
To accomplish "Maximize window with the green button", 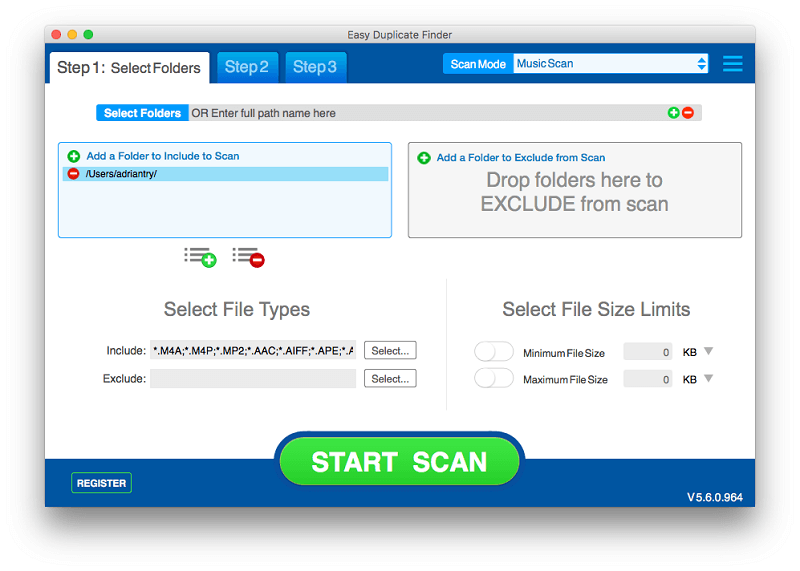I will click(x=88, y=34).
